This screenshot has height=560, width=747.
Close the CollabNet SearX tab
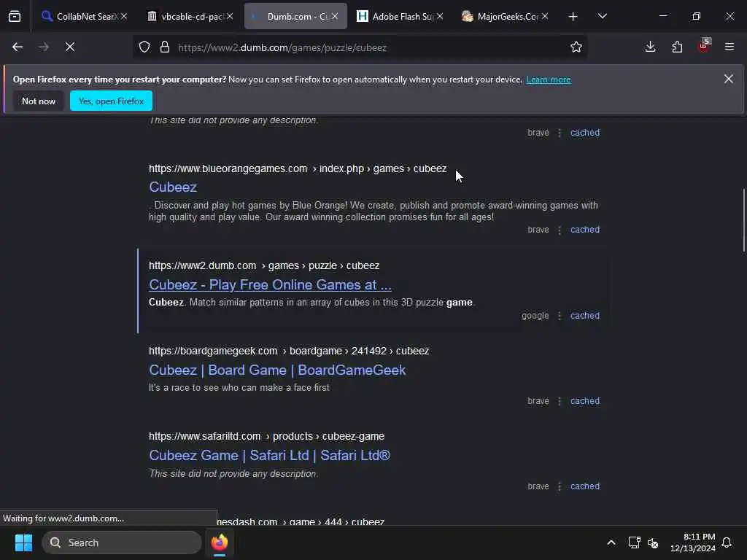124,16
